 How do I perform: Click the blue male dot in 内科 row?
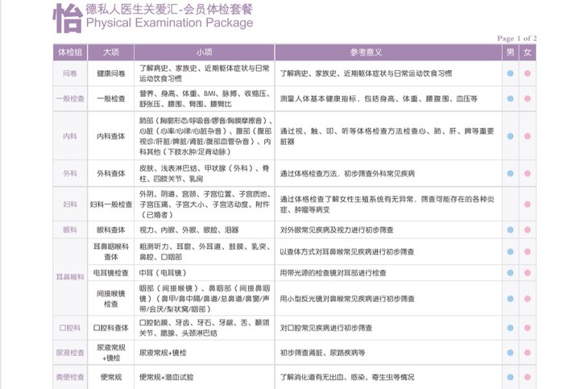(x=510, y=136)
